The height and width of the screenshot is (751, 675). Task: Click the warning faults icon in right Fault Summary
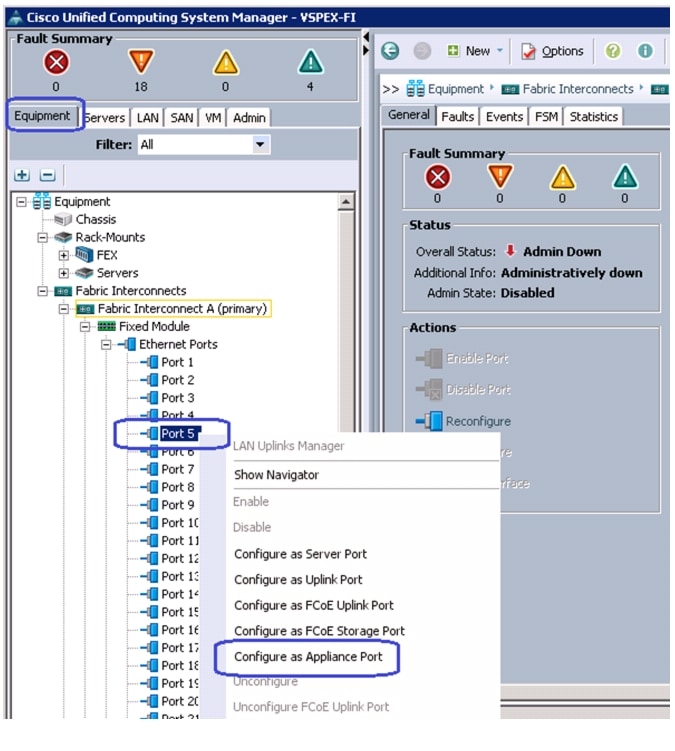coord(625,177)
